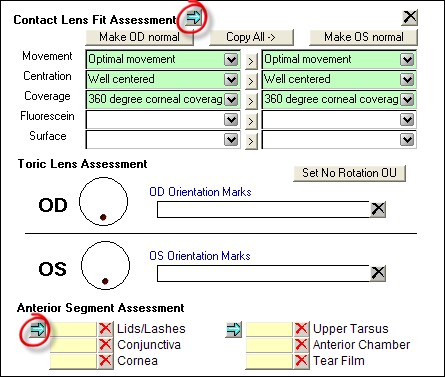Copy Coverage value from OD to OS
This screenshot has width=445, height=377.
pos(251,101)
